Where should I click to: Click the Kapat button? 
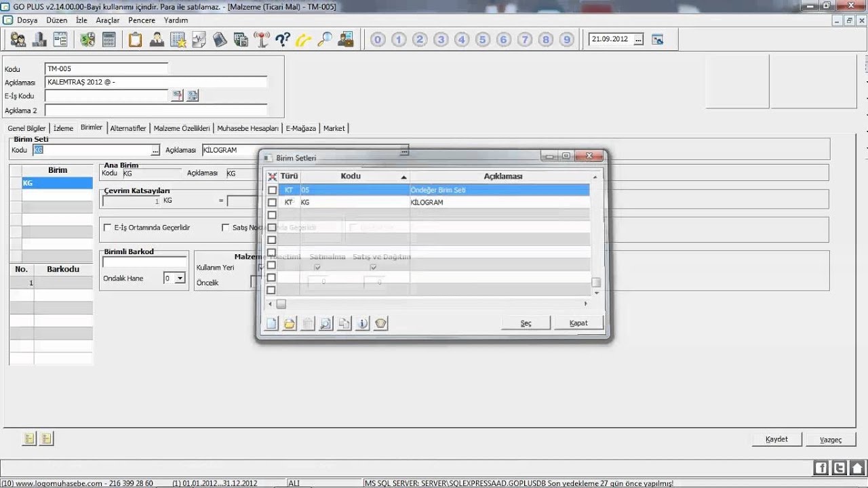point(578,323)
